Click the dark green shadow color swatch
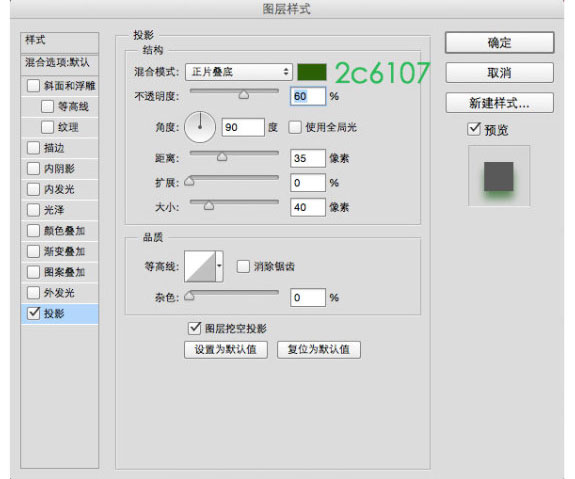This screenshot has height=479, width=575. click(312, 72)
